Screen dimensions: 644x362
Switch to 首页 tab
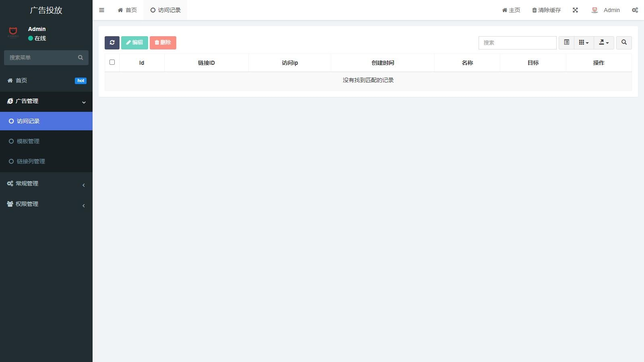click(127, 10)
